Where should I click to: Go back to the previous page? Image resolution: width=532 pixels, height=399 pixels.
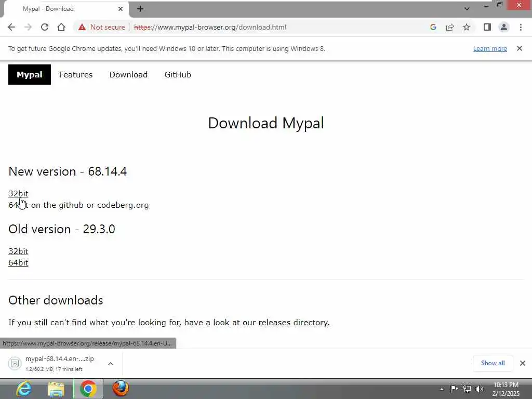(11, 27)
